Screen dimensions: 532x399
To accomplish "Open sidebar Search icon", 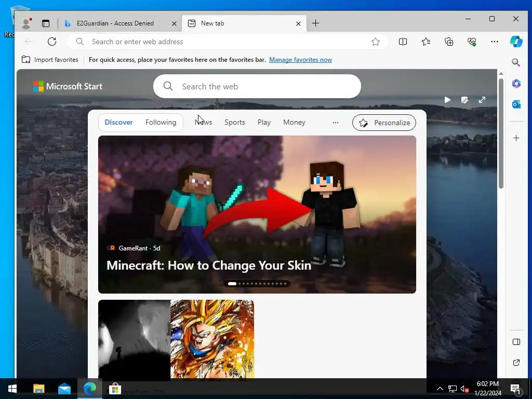I will tap(516, 62).
